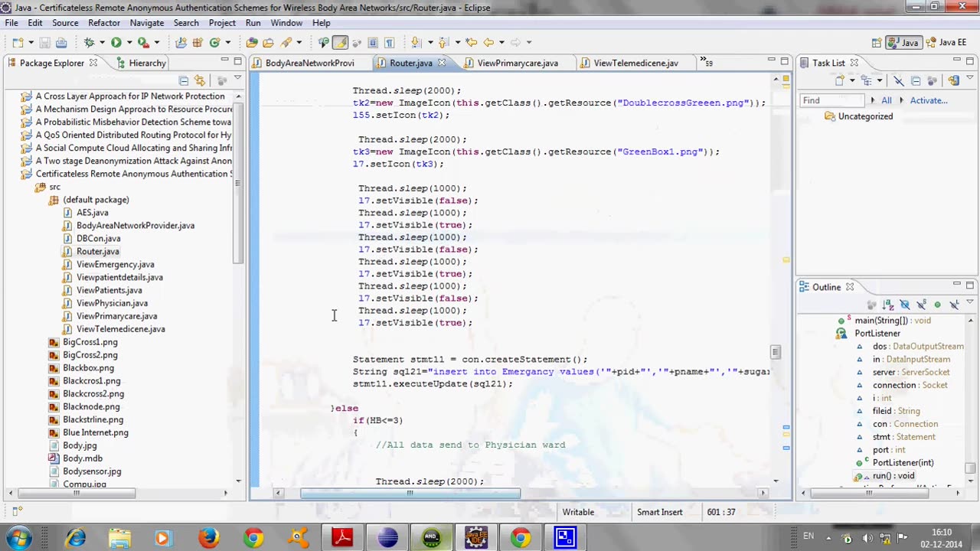Viewport: 980px width, 551px height.
Task: Click the Search flashlight toolbar icon
Action: (286, 43)
